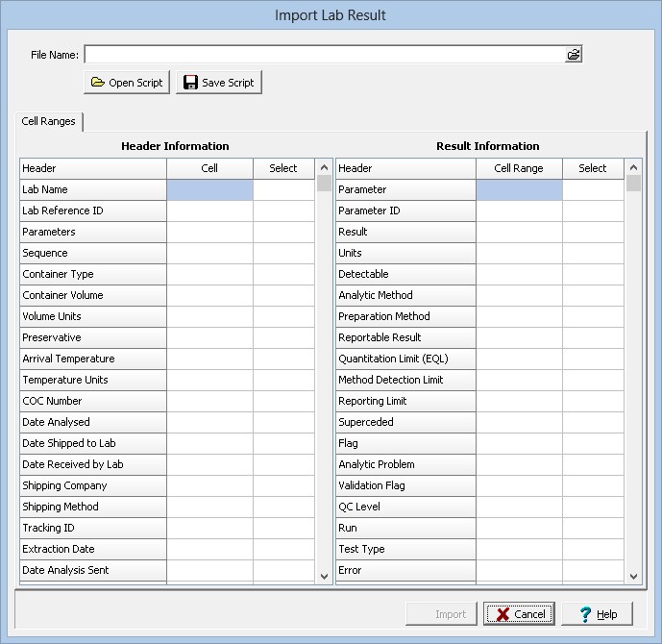This screenshot has height=644, width=662.
Task: Click the browse folder icon beside File Name
Action: [574, 55]
